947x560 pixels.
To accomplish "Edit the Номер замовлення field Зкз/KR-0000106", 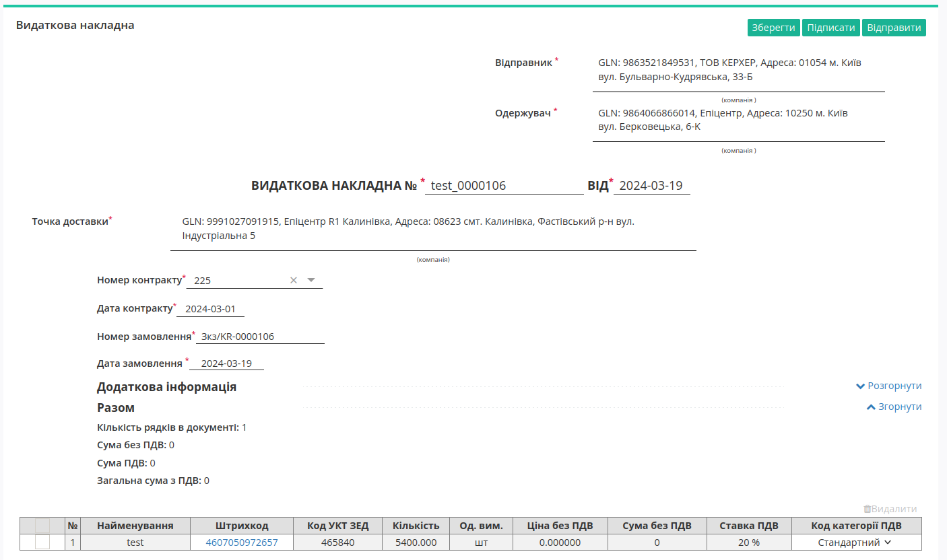I will pyautogui.click(x=260, y=336).
